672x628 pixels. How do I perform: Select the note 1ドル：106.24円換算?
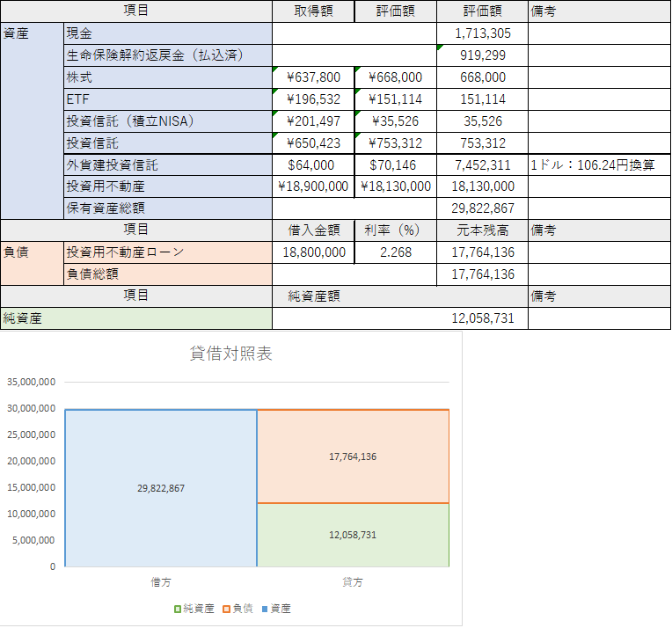(x=592, y=165)
